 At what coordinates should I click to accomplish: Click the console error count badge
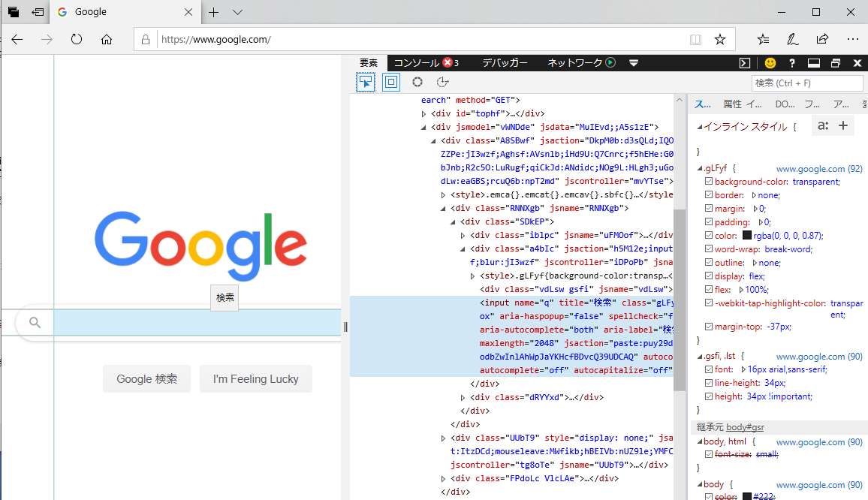click(x=448, y=62)
